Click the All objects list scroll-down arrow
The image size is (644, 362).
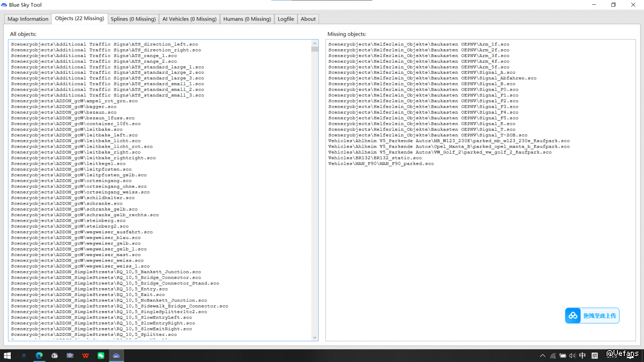315,338
